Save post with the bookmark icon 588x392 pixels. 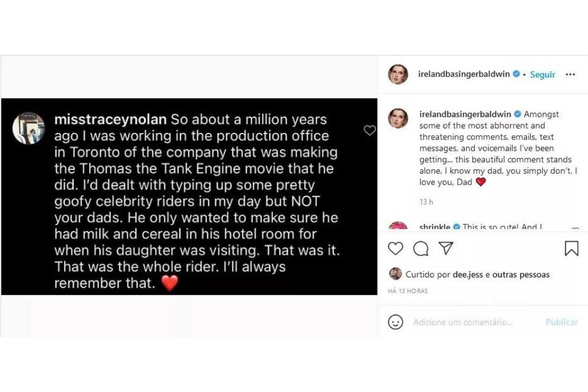571,248
